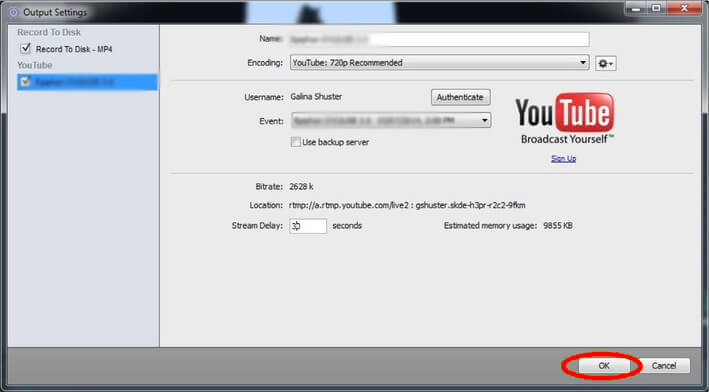Confirm settings with the OK button
This screenshot has width=709, height=392.
(604, 366)
